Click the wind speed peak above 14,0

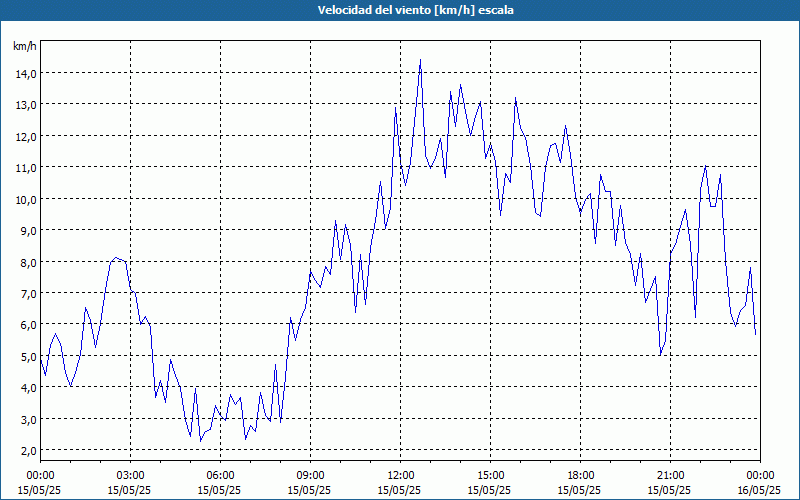(420, 60)
